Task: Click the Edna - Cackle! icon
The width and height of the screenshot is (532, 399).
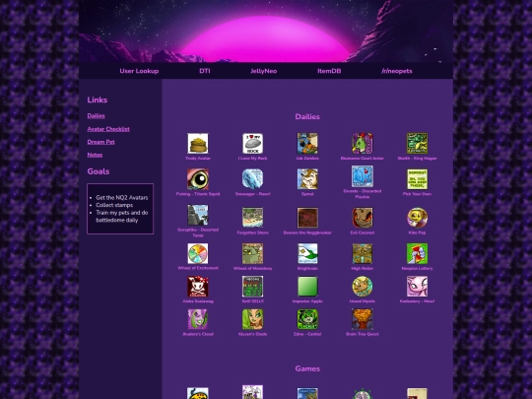Action: [307, 319]
